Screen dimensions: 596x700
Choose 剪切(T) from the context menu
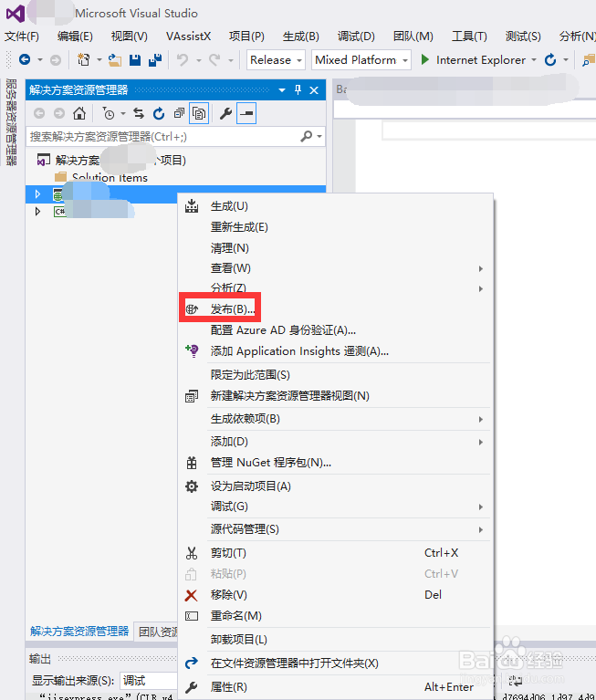click(336, 553)
